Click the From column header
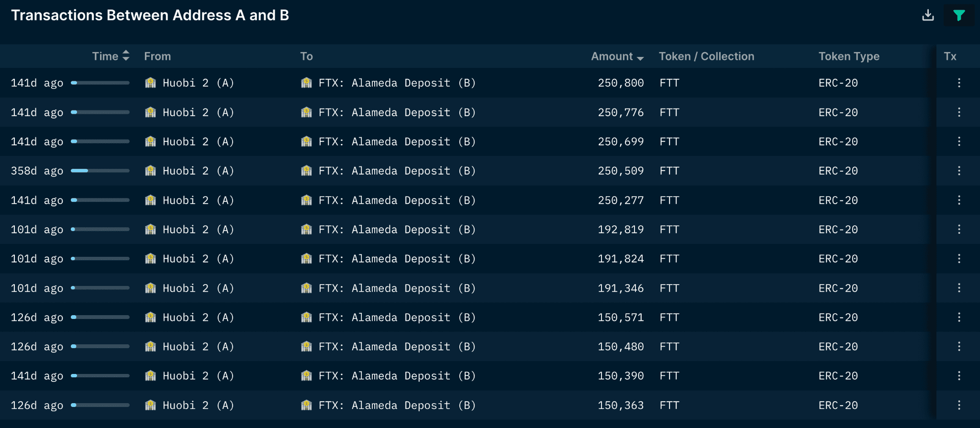Image resolution: width=980 pixels, height=428 pixels. [x=157, y=56]
